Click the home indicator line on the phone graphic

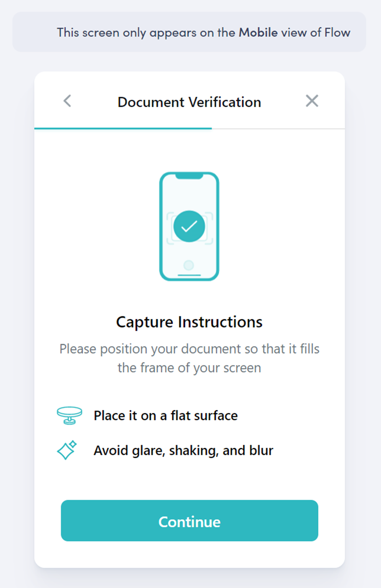tap(189, 274)
